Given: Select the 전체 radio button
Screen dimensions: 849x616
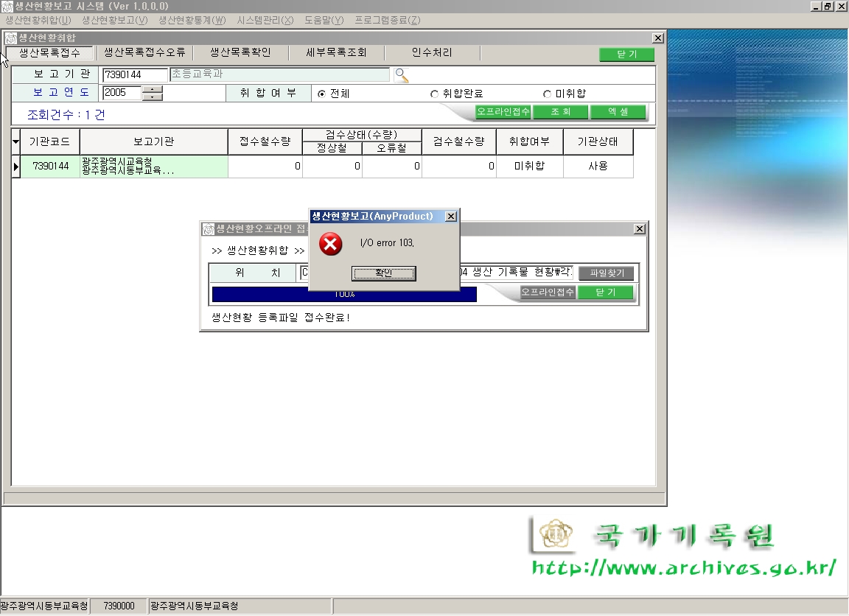Looking at the screenshot, I should pyautogui.click(x=321, y=94).
